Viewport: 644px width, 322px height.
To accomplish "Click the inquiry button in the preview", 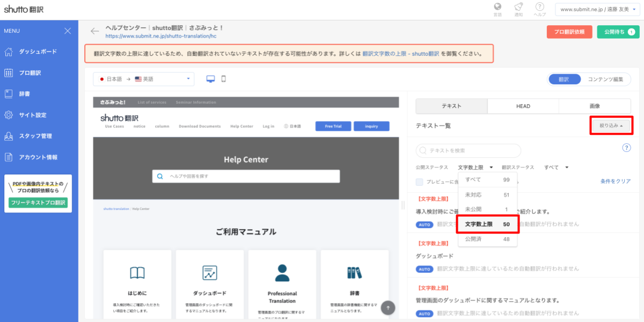I will (x=371, y=126).
